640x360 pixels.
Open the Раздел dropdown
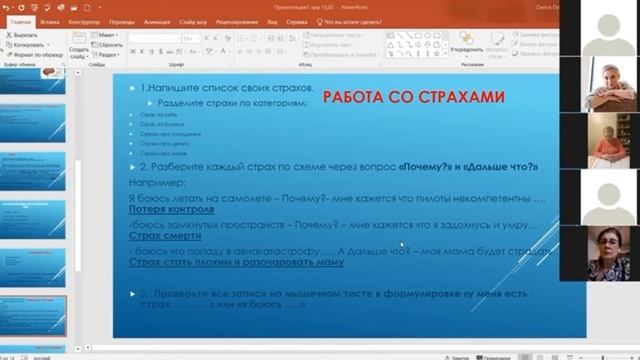(x=106, y=54)
